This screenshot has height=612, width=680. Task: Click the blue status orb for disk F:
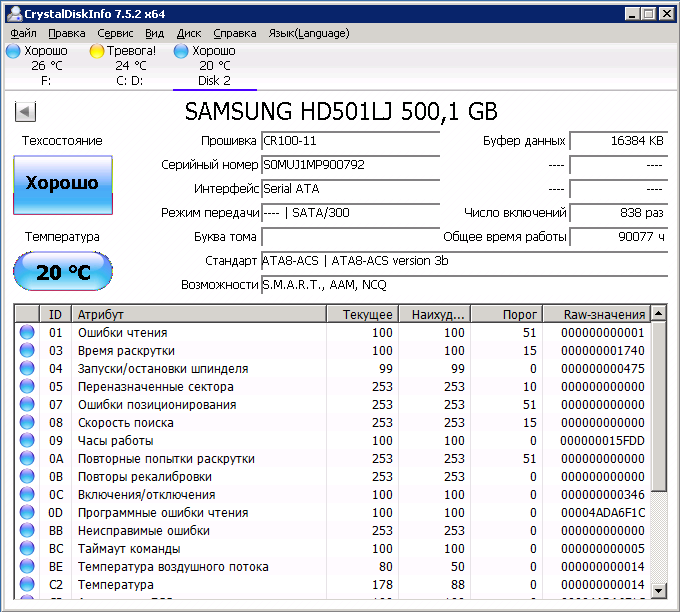(x=13, y=51)
